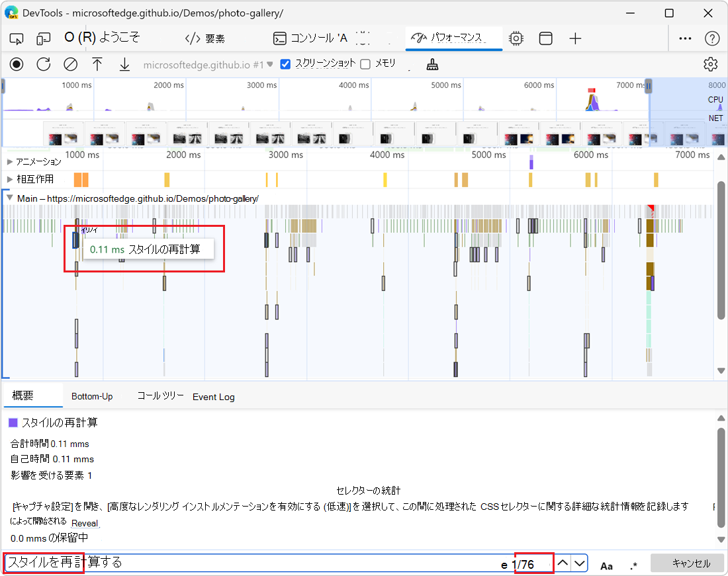Disable the スクリーンショット checkbox

285,64
